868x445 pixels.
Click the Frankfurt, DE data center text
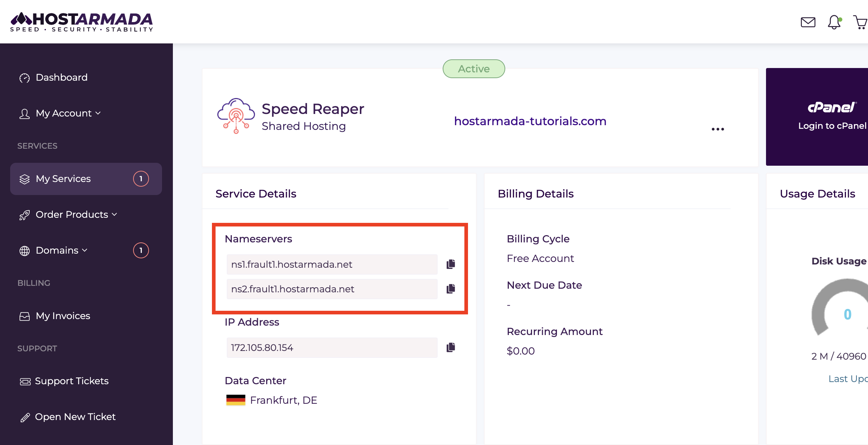(x=284, y=400)
